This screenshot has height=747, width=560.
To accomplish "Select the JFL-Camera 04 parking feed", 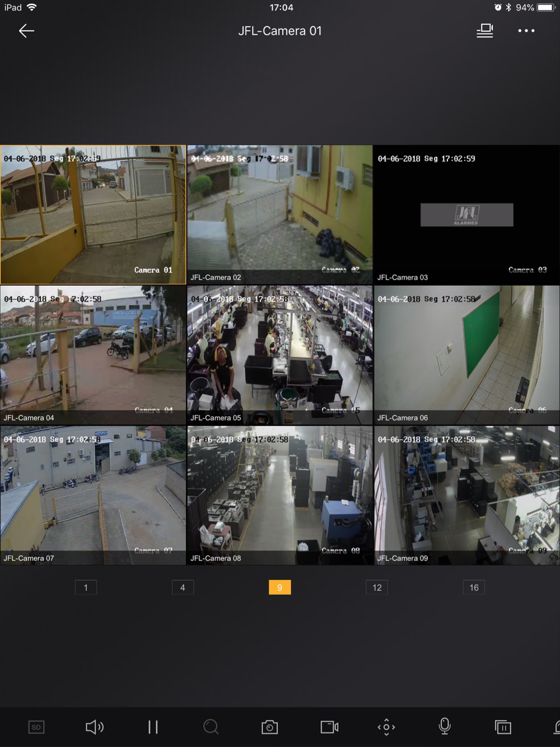I will pos(93,355).
